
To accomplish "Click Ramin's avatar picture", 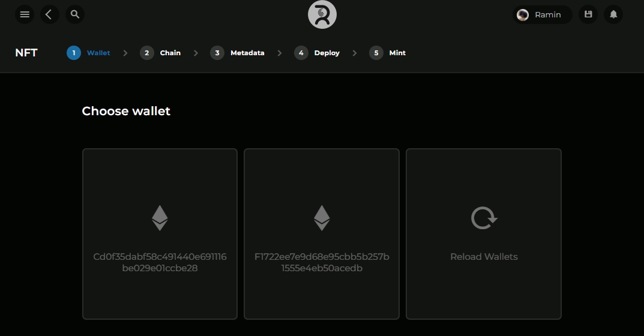I will tap(523, 14).
